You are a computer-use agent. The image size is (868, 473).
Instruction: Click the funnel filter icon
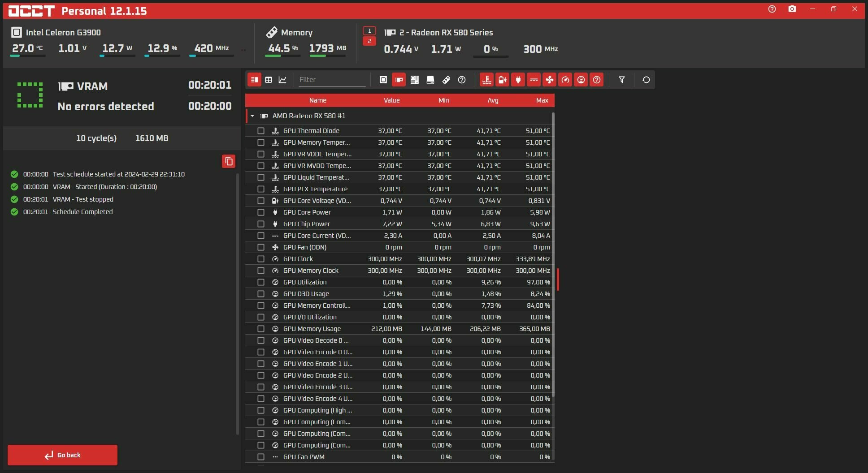(x=622, y=80)
